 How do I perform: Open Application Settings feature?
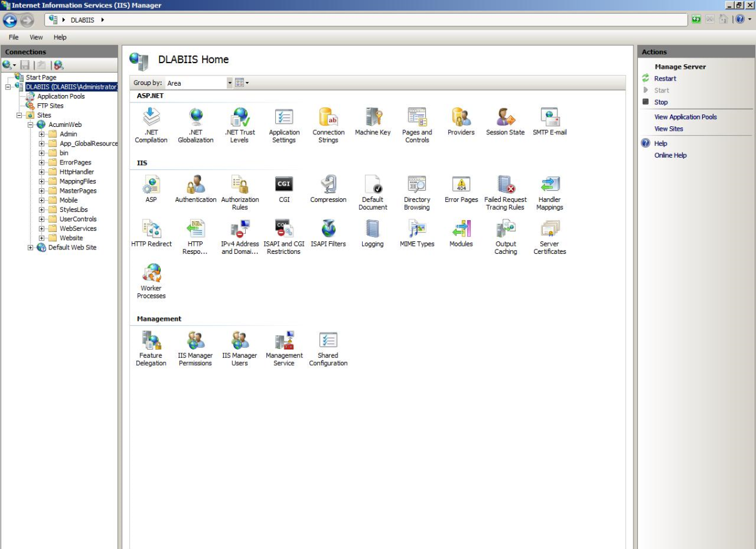pos(284,125)
